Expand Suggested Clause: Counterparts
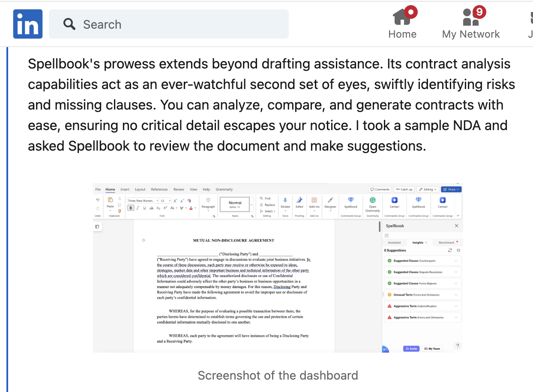Viewport: 533px width, 392px height. [x=423, y=261]
